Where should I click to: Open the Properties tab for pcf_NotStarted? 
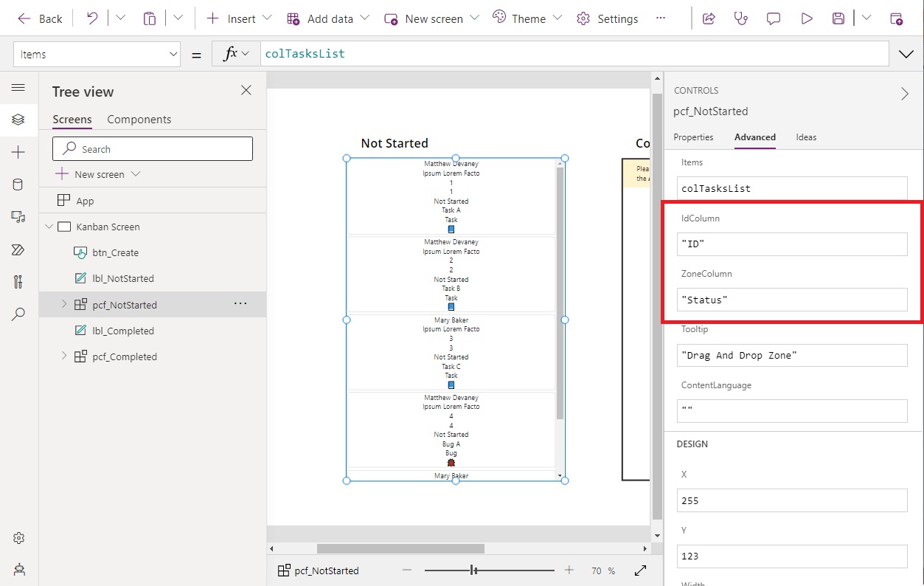coord(693,137)
